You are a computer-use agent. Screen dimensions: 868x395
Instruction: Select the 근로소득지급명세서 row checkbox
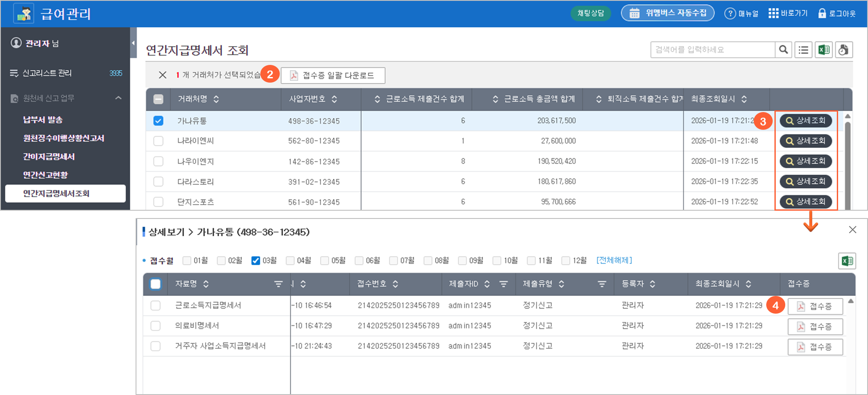pyautogui.click(x=155, y=305)
